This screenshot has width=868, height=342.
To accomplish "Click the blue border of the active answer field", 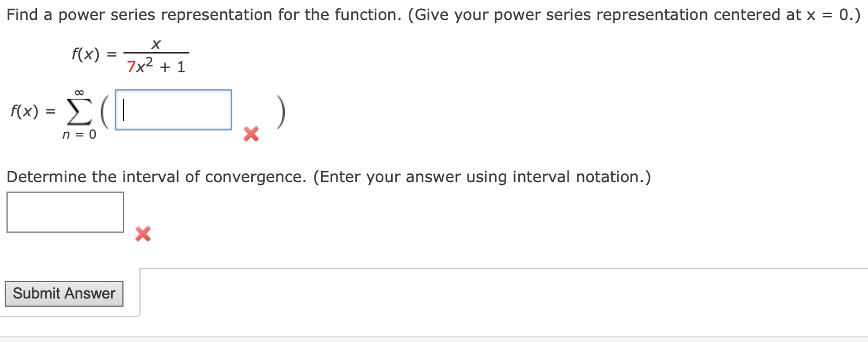I will [x=172, y=89].
